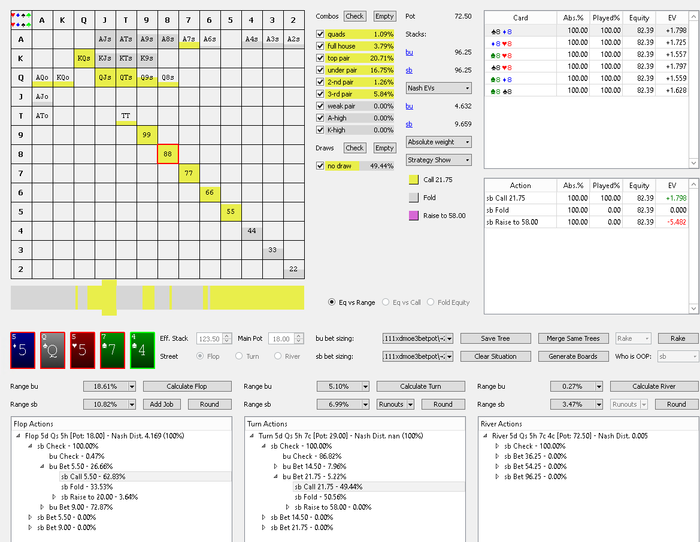This screenshot has width=700, height=542.
Task: Click the suits selector icon in the matrix corner
Action: pyautogui.click(x=21, y=20)
